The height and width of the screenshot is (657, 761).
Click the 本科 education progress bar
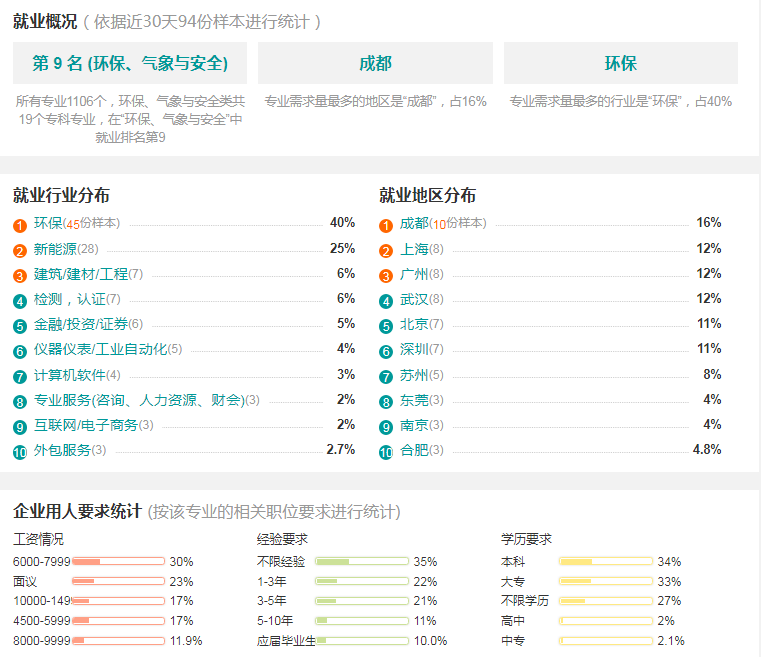pos(606,561)
